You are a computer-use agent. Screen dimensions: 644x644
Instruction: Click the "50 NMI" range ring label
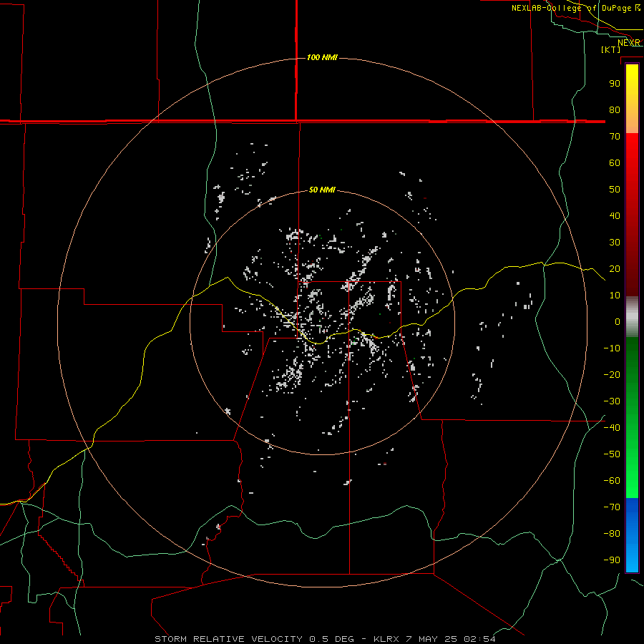[322, 190]
